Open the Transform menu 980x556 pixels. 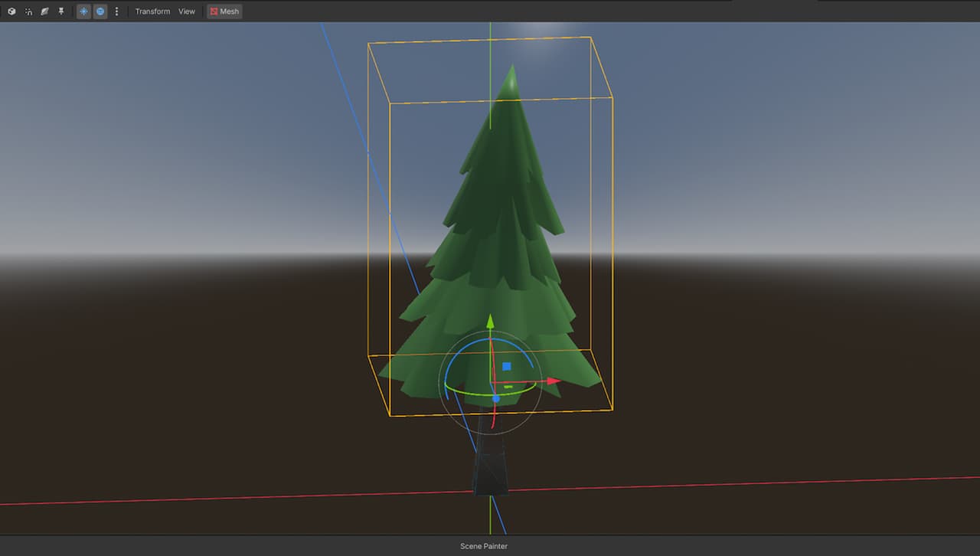(x=152, y=11)
